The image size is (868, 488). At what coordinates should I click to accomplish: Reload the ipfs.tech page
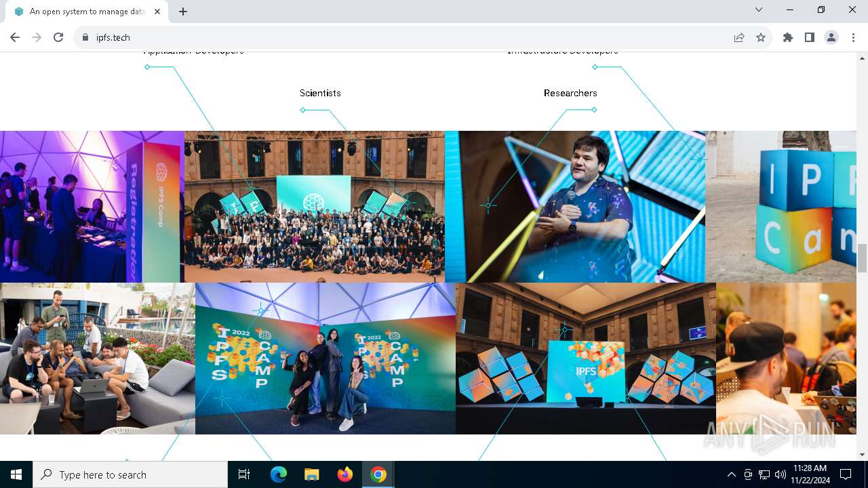(58, 37)
